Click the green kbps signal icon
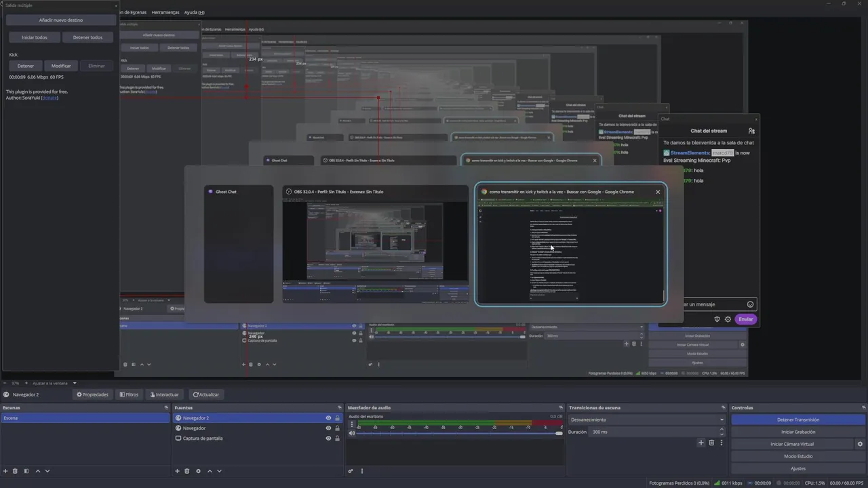 [717, 483]
